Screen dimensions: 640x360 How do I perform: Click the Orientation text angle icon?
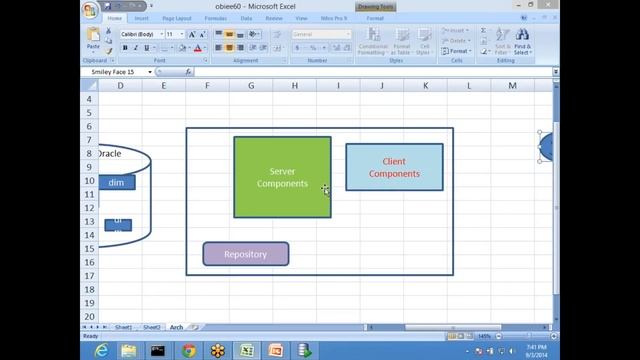tap(253, 34)
